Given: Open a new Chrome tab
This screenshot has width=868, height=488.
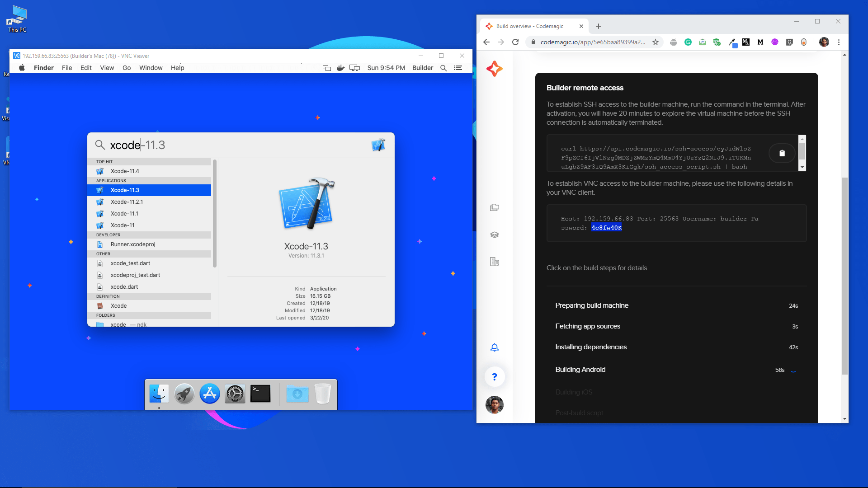Looking at the screenshot, I should coord(599,26).
